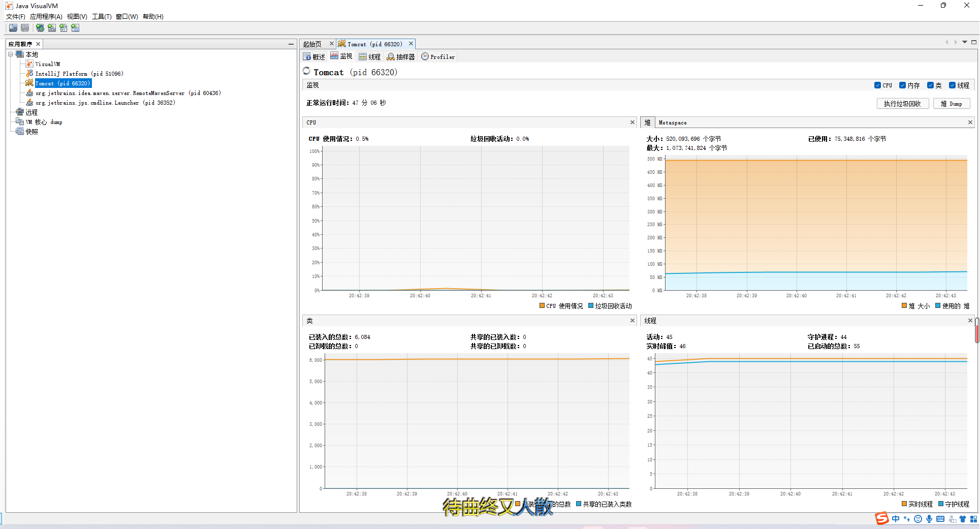Click the Sogou skin shirt icon

click(963, 519)
